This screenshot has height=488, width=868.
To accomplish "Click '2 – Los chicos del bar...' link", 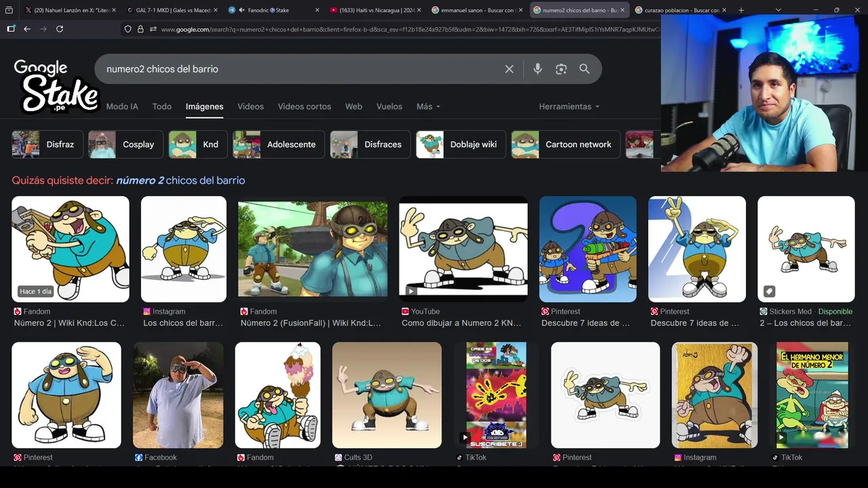I will (x=805, y=323).
